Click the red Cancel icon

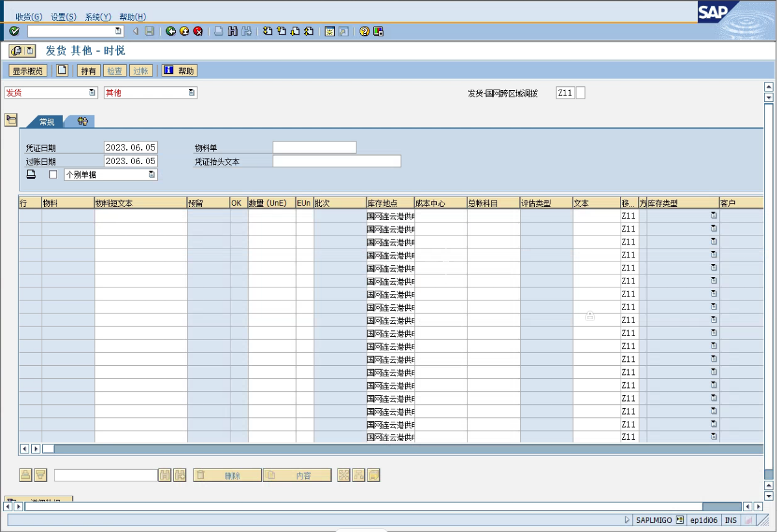coord(198,31)
